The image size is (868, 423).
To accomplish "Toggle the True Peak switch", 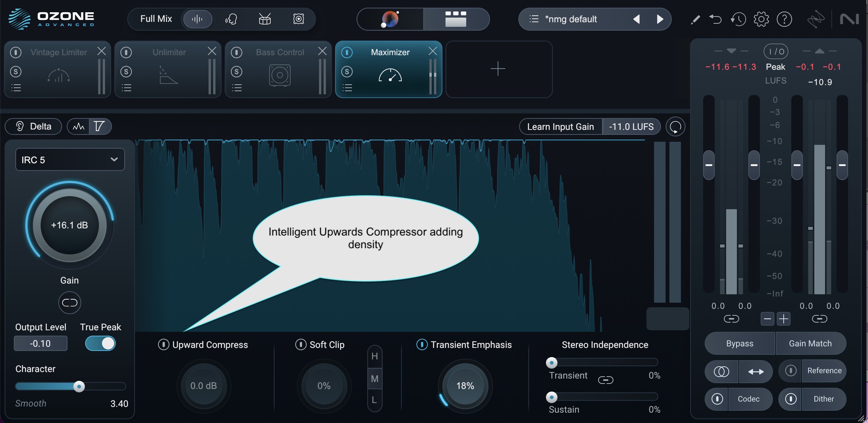I will [x=100, y=343].
